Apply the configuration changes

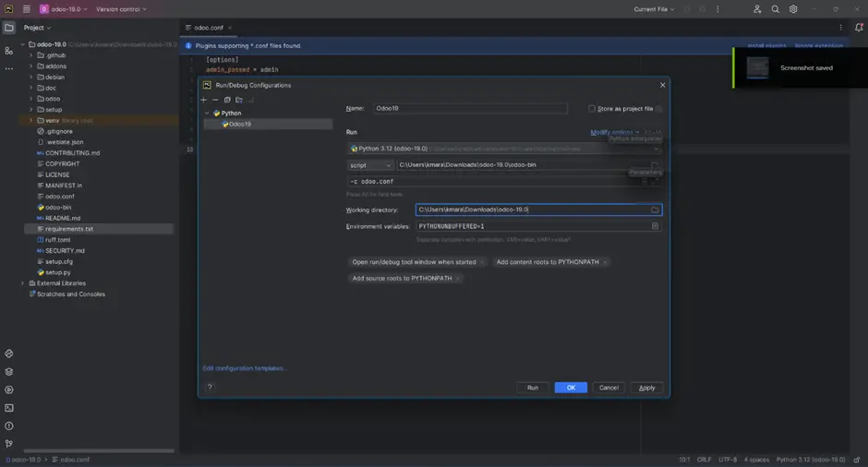646,388
